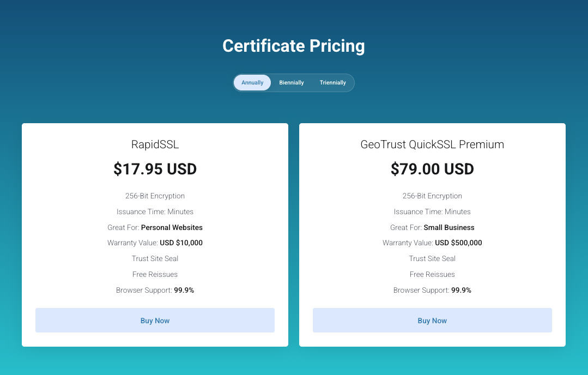Click the USD $500,000 warranty value
Image resolution: width=588 pixels, height=375 pixels.
pyautogui.click(x=458, y=243)
